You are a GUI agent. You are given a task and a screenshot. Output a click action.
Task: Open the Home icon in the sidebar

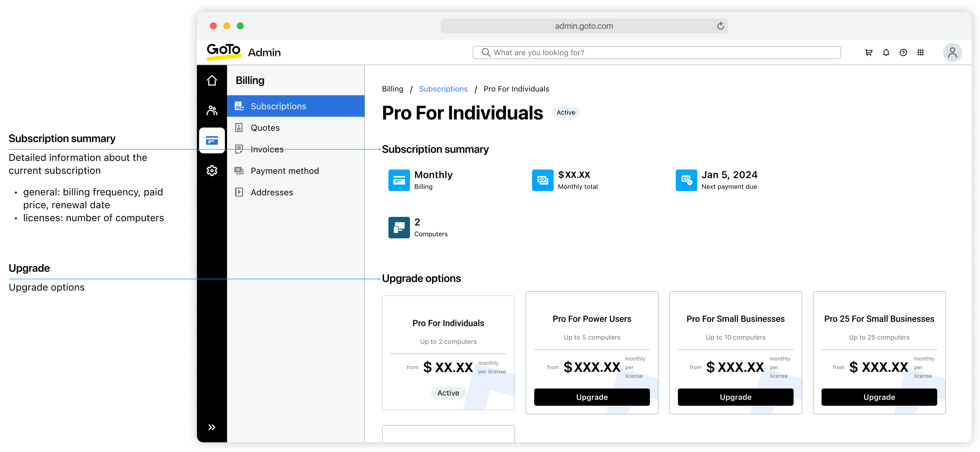point(212,80)
